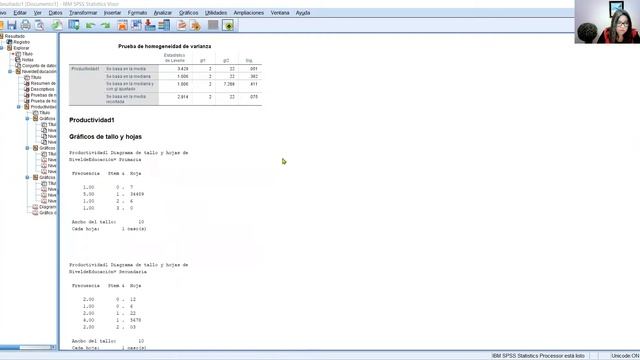Select the Conjunto de datos outline item
The width and height of the screenshot is (640, 360).
click(x=39, y=65)
